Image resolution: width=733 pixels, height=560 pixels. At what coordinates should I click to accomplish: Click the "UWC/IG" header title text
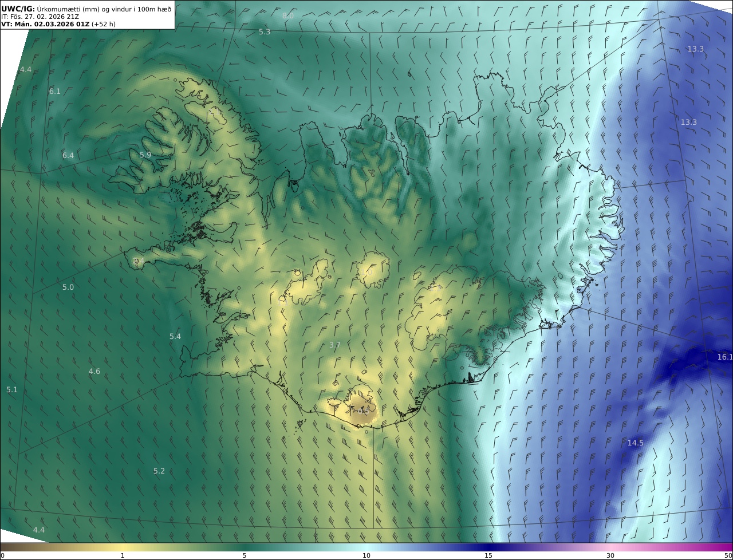point(18,9)
